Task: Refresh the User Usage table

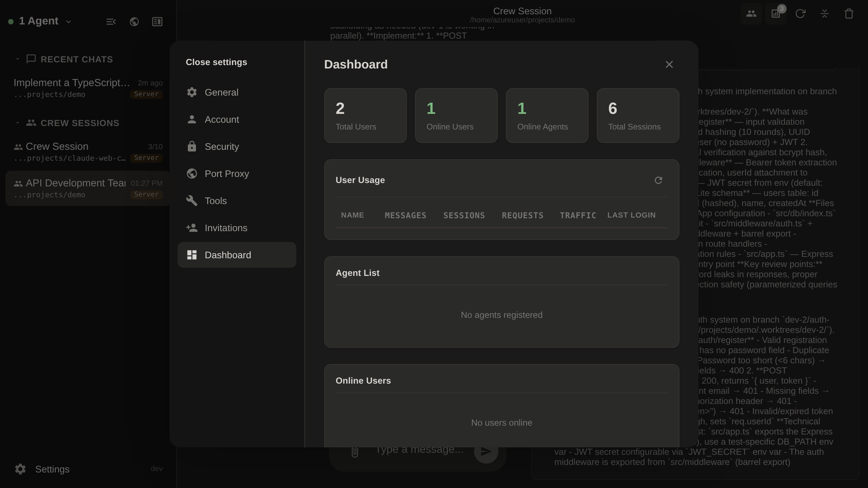Action: [x=658, y=180]
